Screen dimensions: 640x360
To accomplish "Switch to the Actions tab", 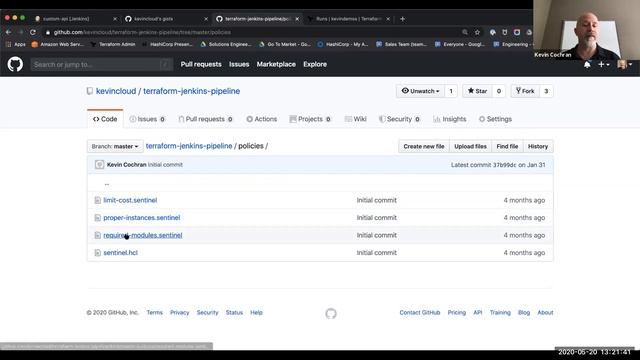I will pyautogui.click(x=261, y=119).
